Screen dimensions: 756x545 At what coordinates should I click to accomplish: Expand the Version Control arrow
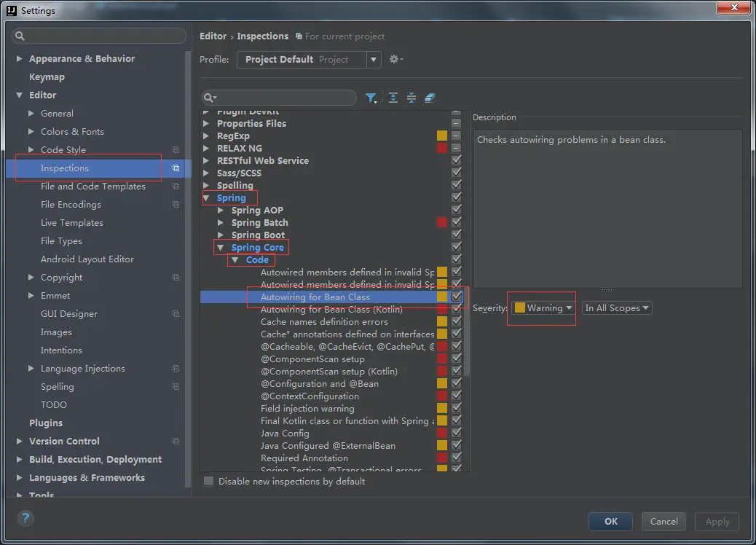(19, 442)
